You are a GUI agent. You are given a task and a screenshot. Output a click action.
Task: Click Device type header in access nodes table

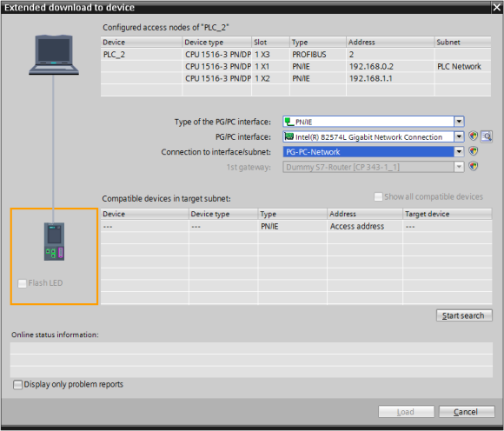216,42
